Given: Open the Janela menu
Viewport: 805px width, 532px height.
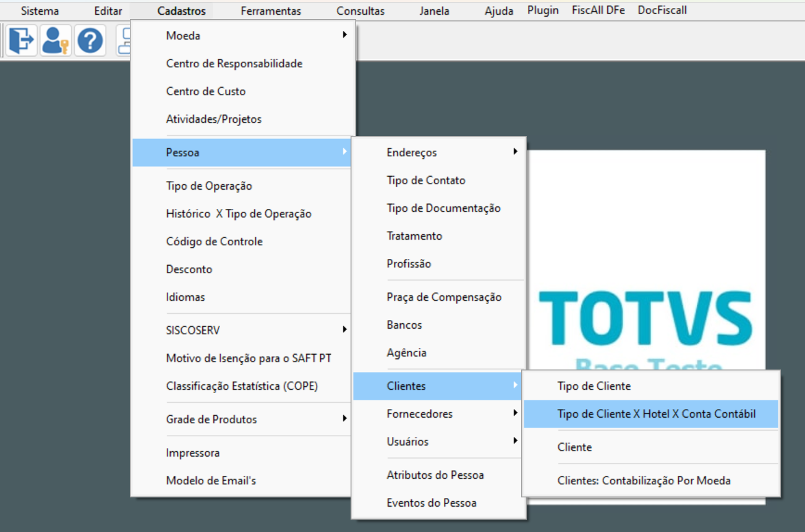Looking at the screenshot, I should click(x=435, y=11).
